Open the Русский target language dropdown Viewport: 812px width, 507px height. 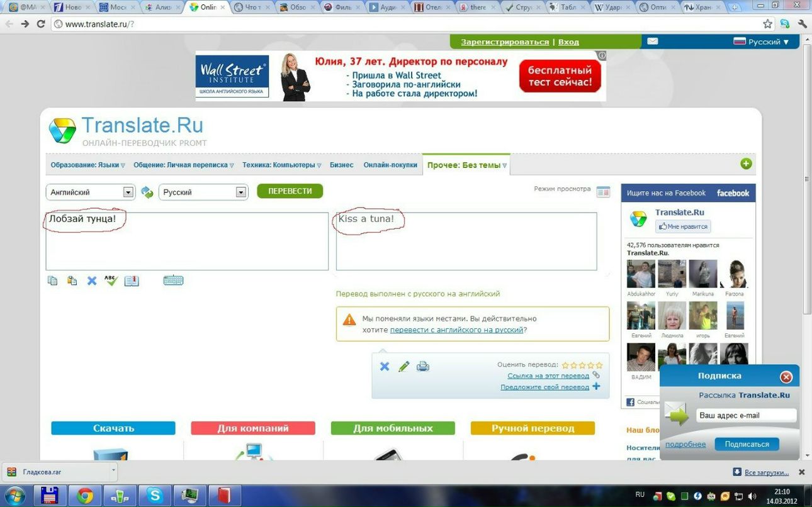(203, 192)
